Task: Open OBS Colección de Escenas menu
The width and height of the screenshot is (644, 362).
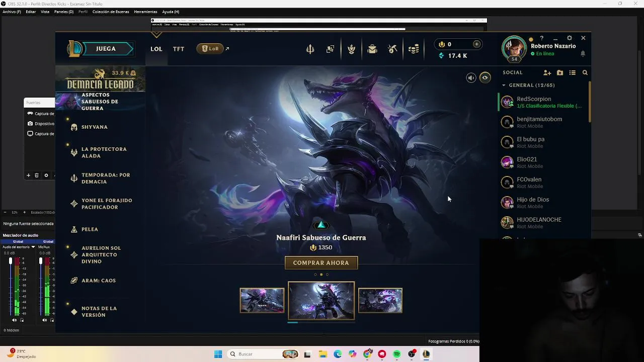Action: tap(111, 12)
